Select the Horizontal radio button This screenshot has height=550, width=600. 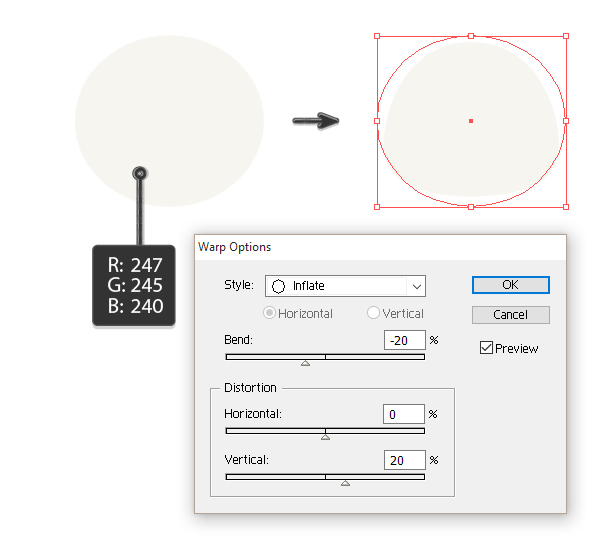pyautogui.click(x=269, y=313)
